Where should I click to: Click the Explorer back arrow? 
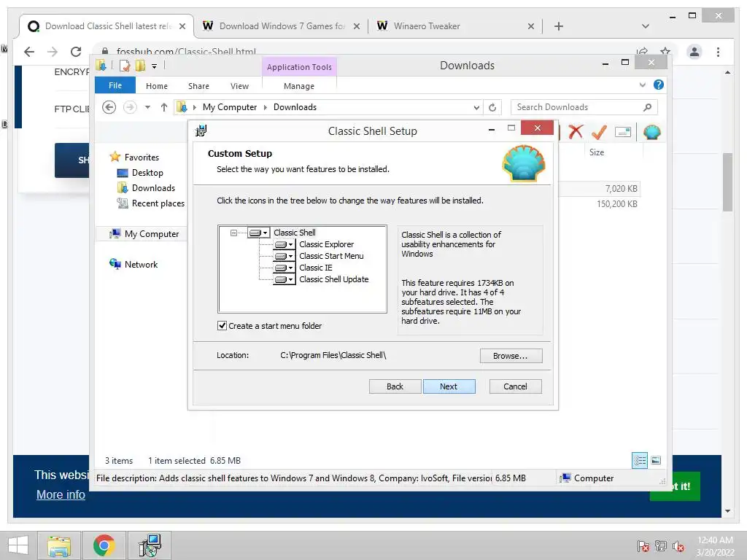(109, 108)
